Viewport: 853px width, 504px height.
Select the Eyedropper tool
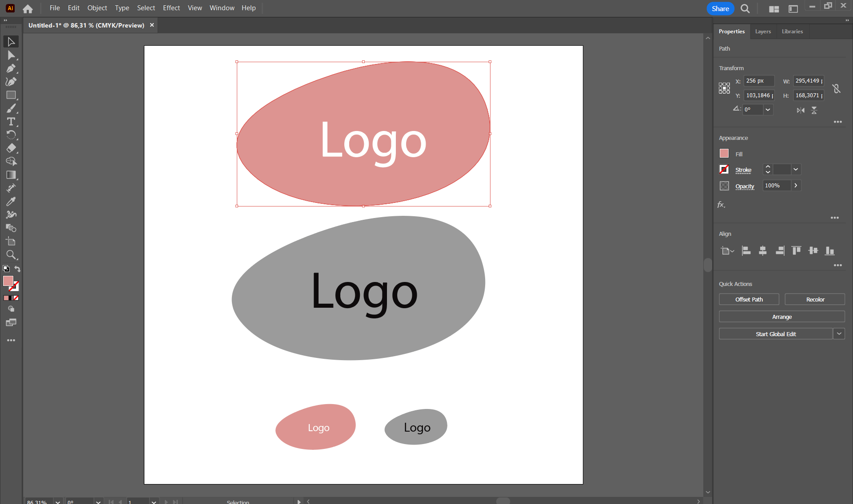11,202
